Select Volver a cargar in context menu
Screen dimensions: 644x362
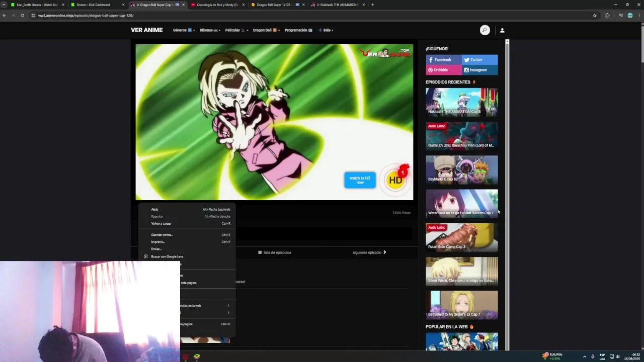pyautogui.click(x=187, y=223)
